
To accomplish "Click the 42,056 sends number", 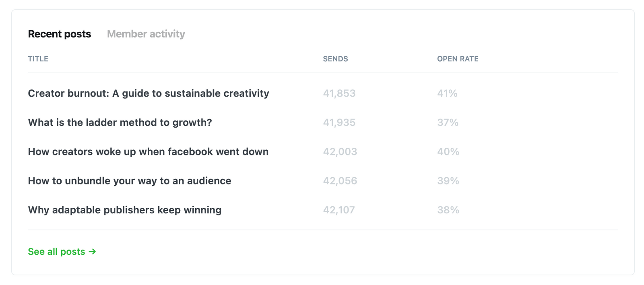I will click(x=340, y=181).
